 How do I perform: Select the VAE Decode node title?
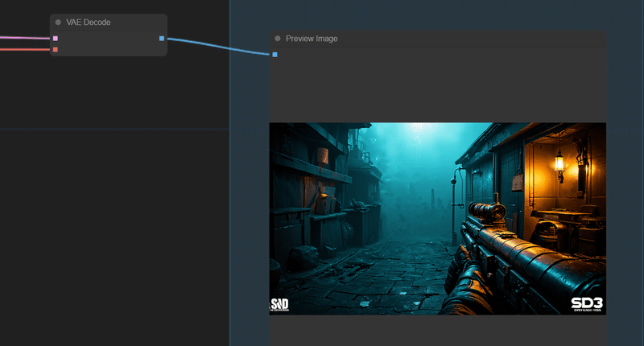[89, 23]
